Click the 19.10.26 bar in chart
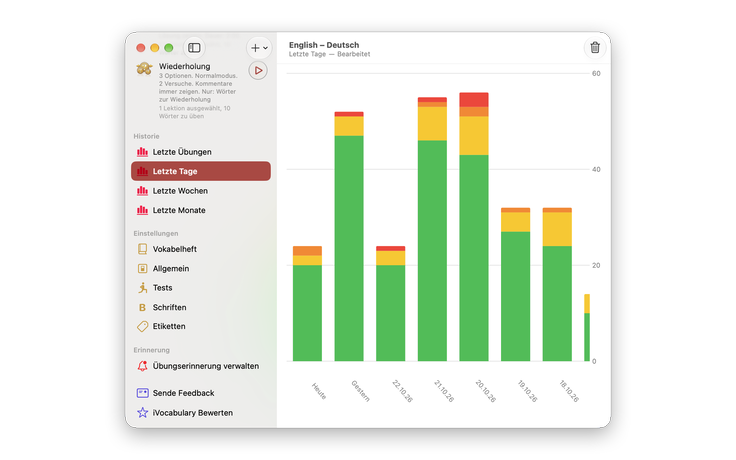The height and width of the screenshot is (460, 736). pyautogui.click(x=515, y=284)
